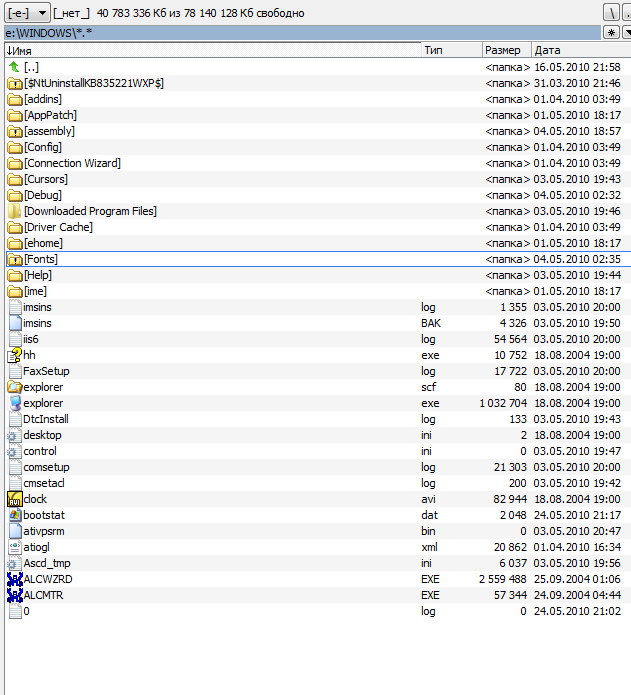Select the ativpsrm file name
This screenshot has height=695, width=631.
[x=44, y=531]
